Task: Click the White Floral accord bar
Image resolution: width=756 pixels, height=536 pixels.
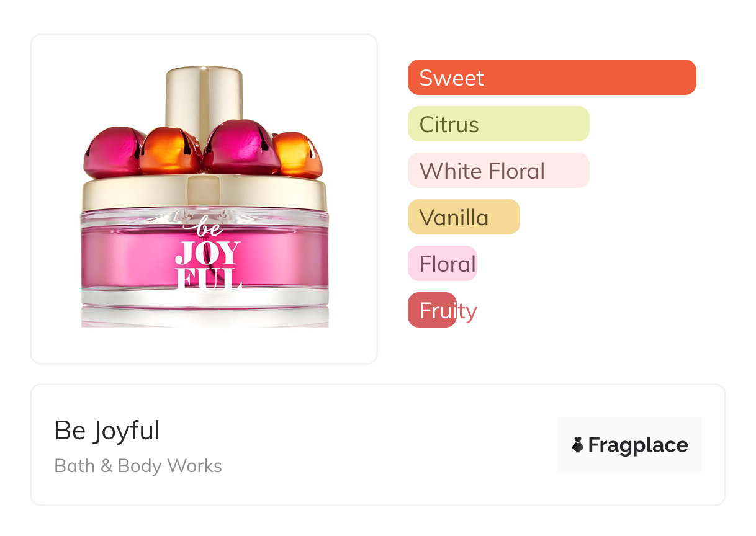Action: [498, 171]
